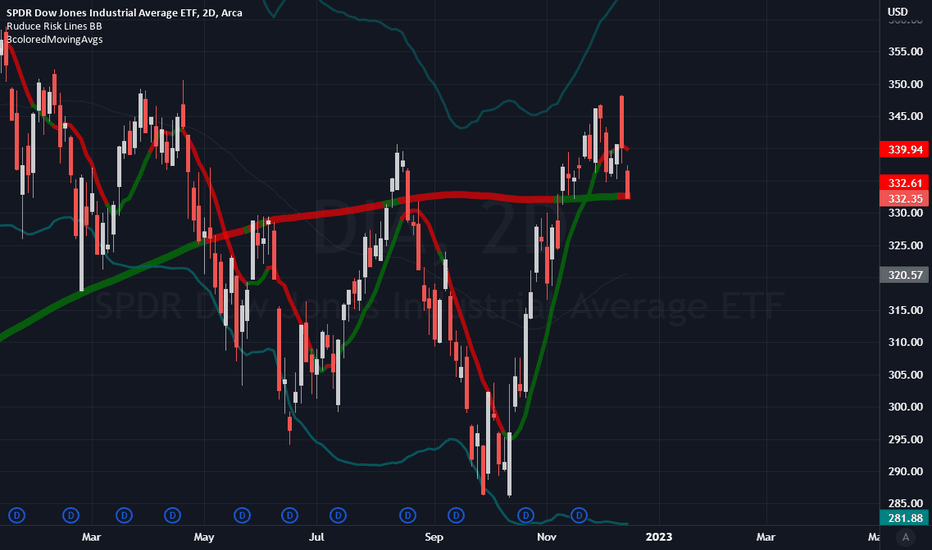
Task: Click the dividend marker directly after Sep
Action: point(456,515)
